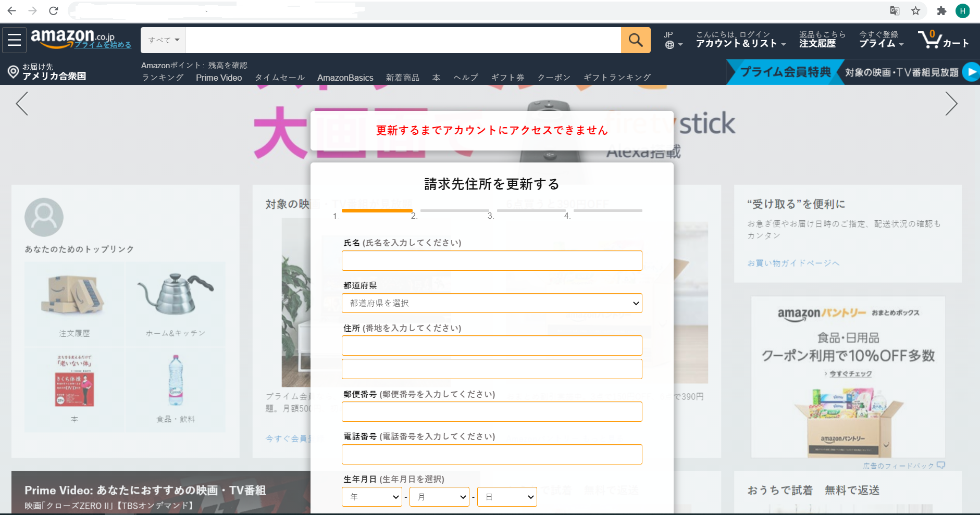
Task: Bookmark page with star icon
Action: (x=915, y=10)
